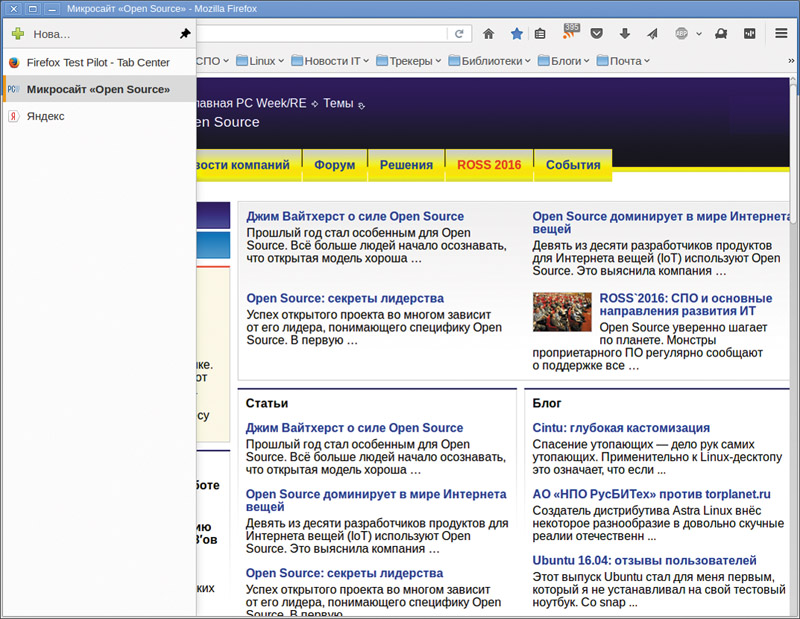
Task: Open featured 'Open Source доминирует' headline above Статьи
Action: point(661,222)
